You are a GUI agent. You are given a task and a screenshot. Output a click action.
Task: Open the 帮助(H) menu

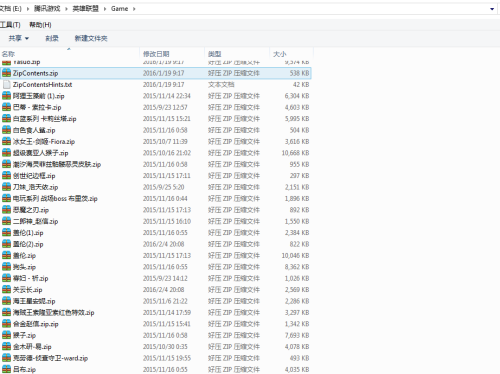40,25
